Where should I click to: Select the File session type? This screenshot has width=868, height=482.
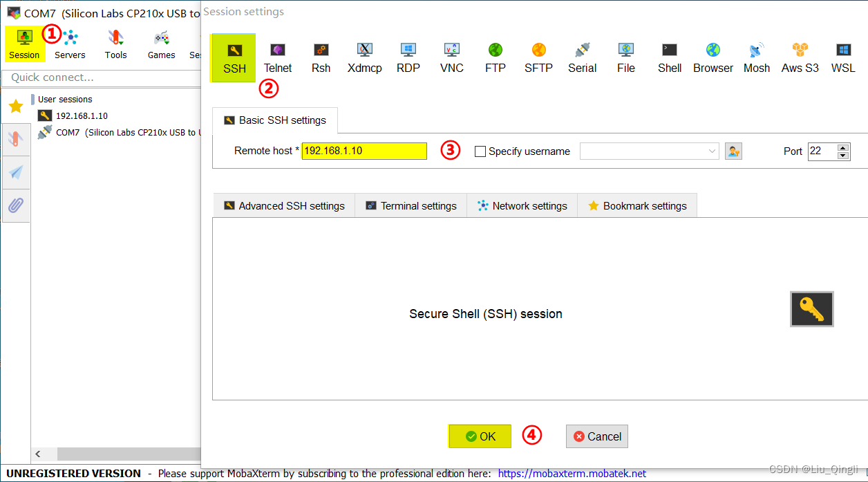(x=626, y=57)
